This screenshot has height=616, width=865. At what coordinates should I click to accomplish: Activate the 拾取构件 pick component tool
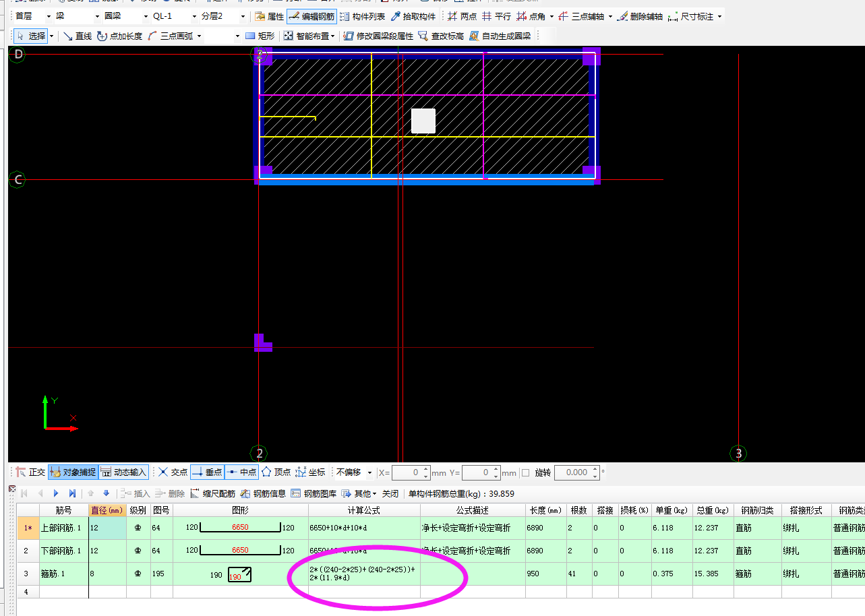point(413,16)
